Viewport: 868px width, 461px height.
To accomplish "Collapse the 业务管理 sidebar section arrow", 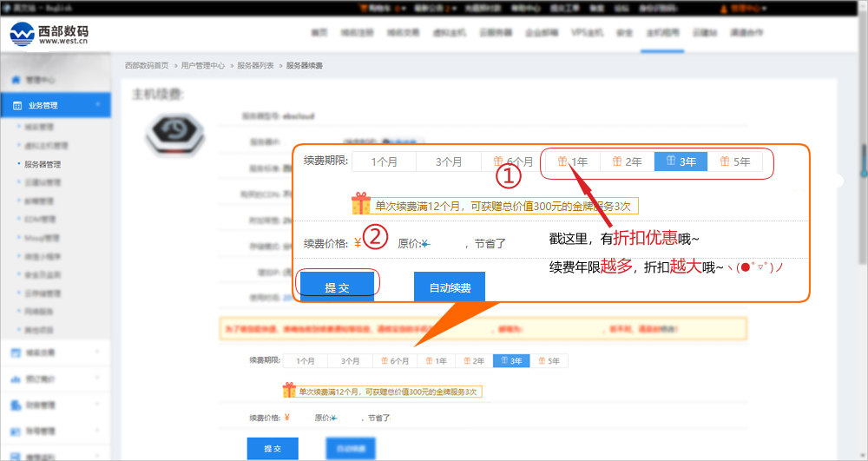I will (x=97, y=105).
